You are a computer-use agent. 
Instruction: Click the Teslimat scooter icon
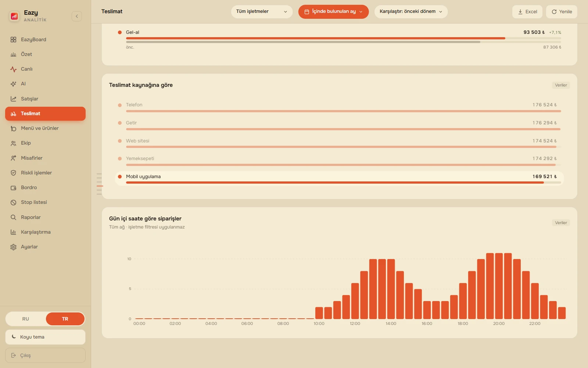pyautogui.click(x=14, y=114)
